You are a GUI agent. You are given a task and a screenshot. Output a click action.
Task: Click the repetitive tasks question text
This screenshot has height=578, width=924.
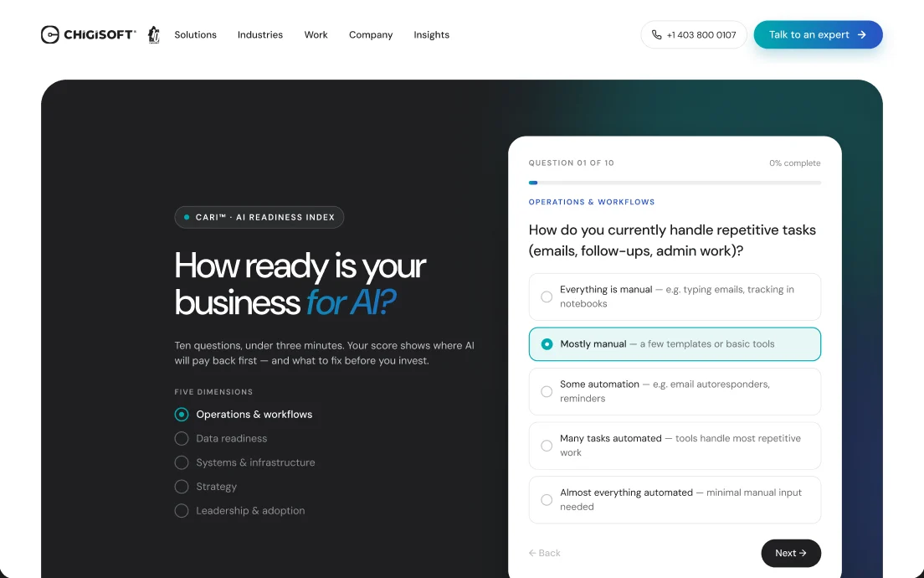672,240
